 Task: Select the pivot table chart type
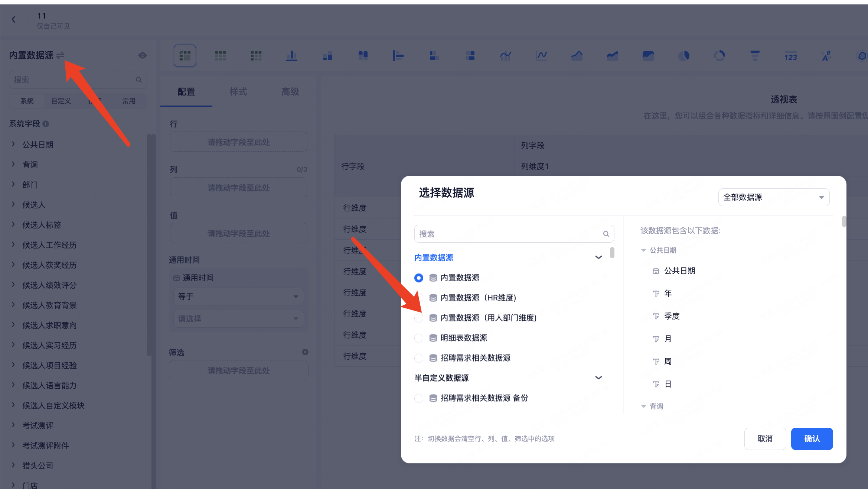(185, 56)
